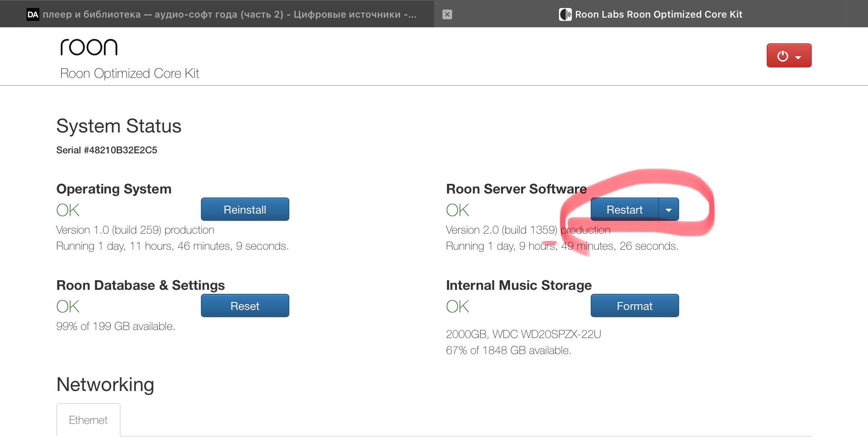The width and height of the screenshot is (868, 448).
Task: Click the Internal Music Storage OK status
Action: coord(458,306)
